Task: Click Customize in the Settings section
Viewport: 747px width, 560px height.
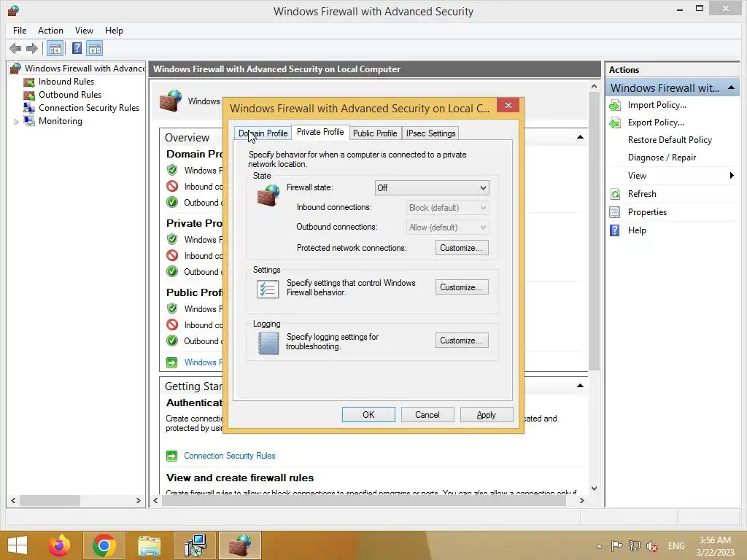Action: [462, 287]
